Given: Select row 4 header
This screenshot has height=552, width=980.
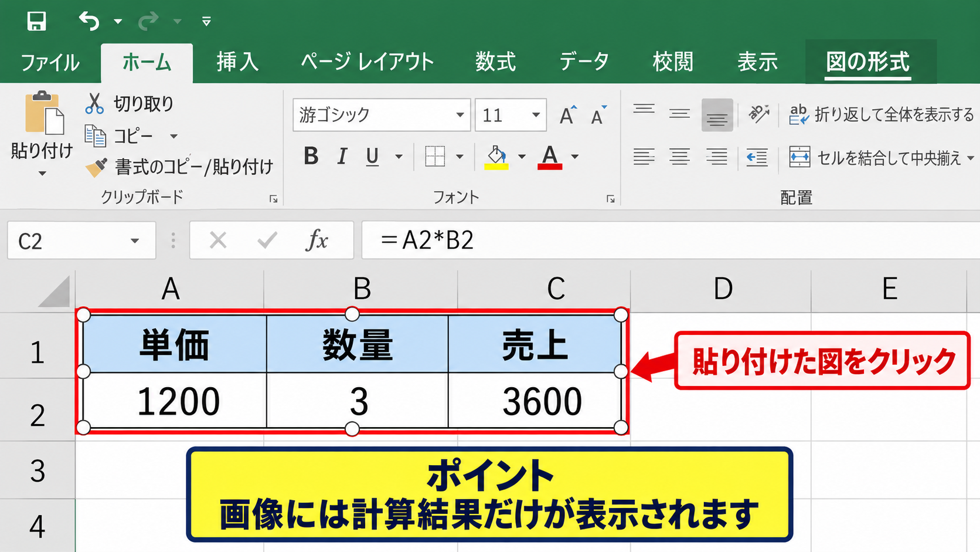Looking at the screenshot, I should click(38, 526).
